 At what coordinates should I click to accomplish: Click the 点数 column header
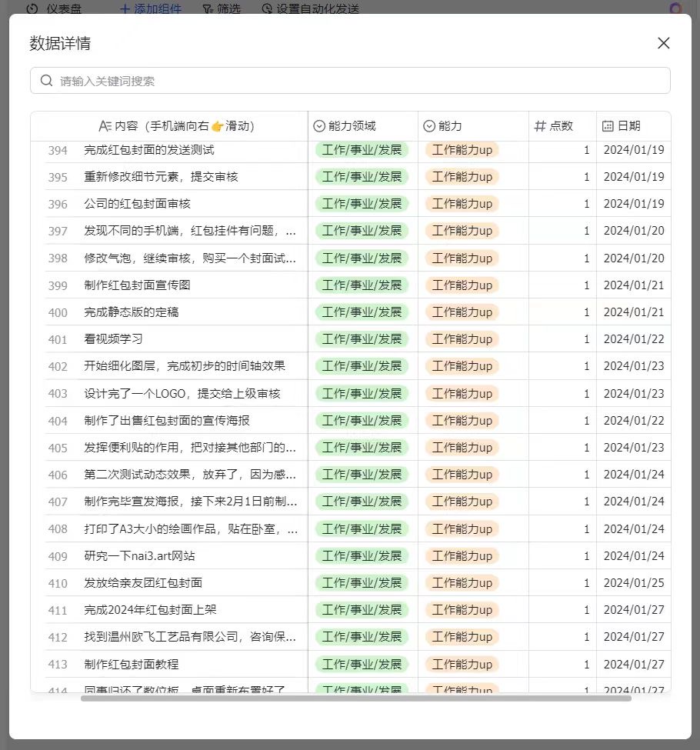[x=562, y=126]
